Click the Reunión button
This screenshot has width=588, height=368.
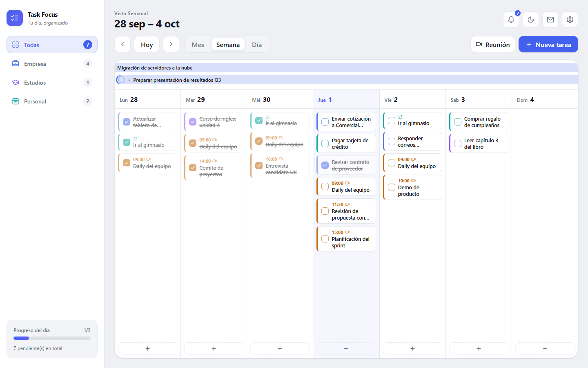click(x=493, y=44)
